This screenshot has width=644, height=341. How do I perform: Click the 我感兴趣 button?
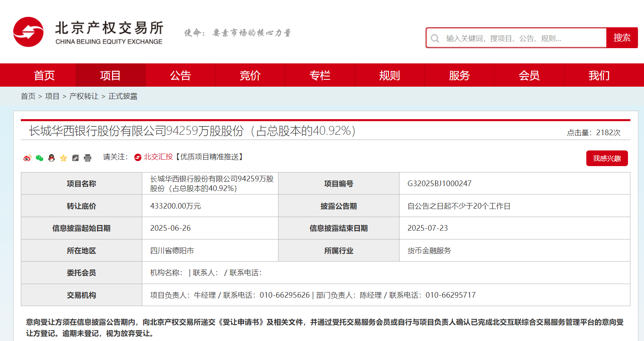[607, 158]
